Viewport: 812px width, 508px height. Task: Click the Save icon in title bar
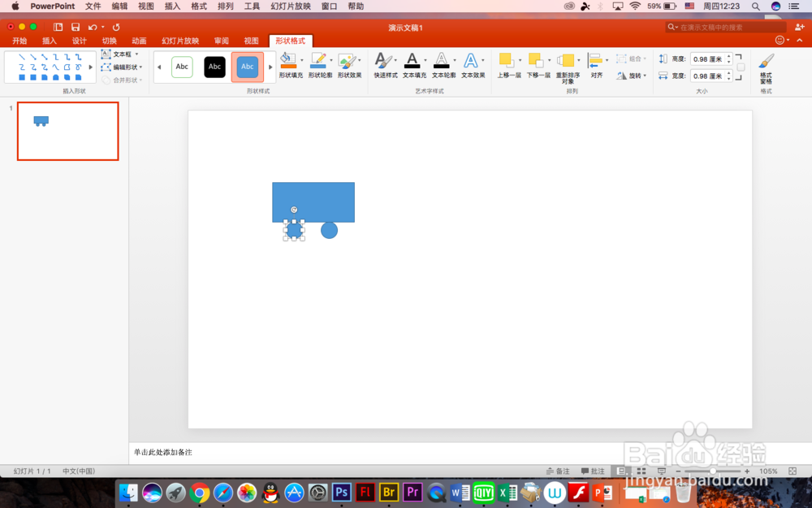point(76,27)
